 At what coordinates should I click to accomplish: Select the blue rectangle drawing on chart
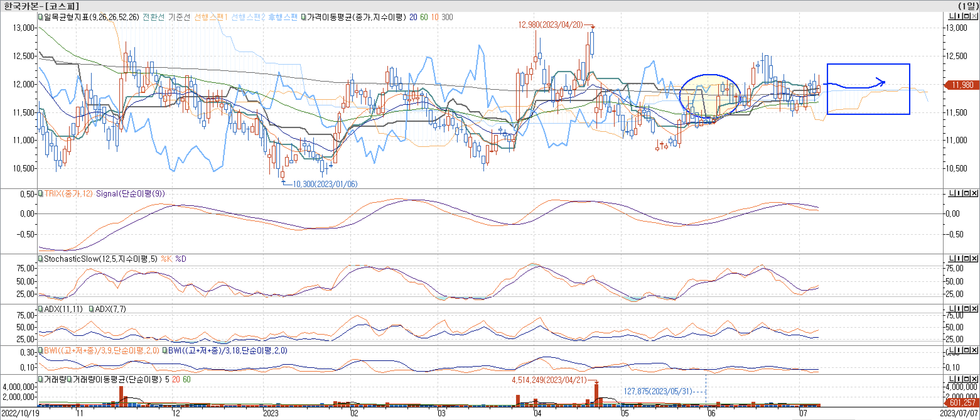click(868, 64)
